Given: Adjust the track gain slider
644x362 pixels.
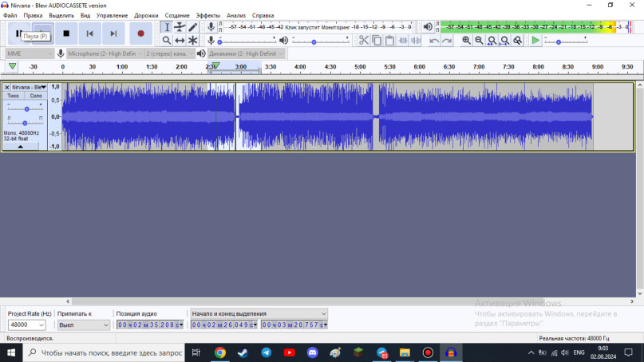Looking at the screenshot, I should click(x=27, y=108).
